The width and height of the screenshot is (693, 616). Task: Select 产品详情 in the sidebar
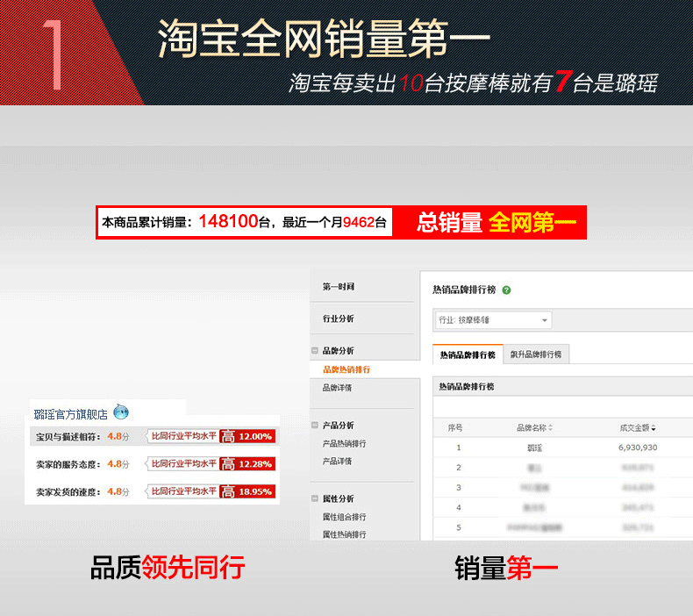337,461
